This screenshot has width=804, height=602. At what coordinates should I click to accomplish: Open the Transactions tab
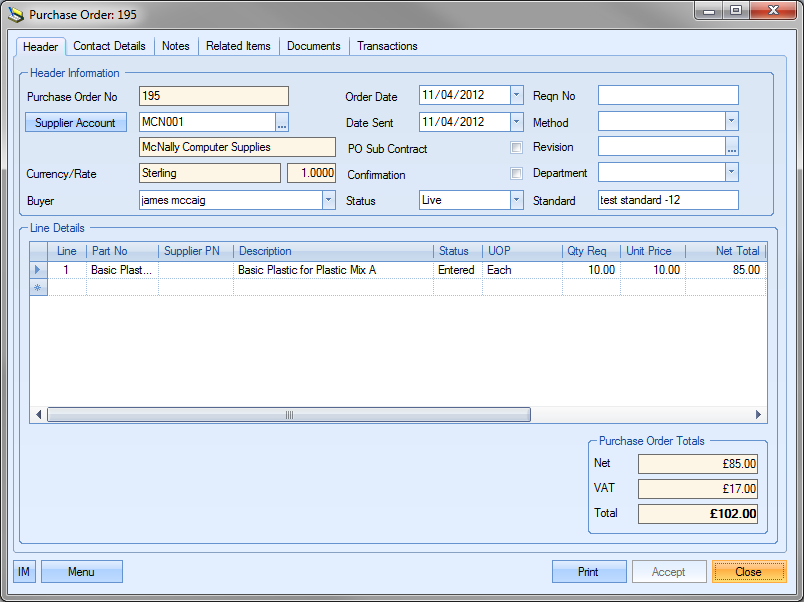[387, 46]
